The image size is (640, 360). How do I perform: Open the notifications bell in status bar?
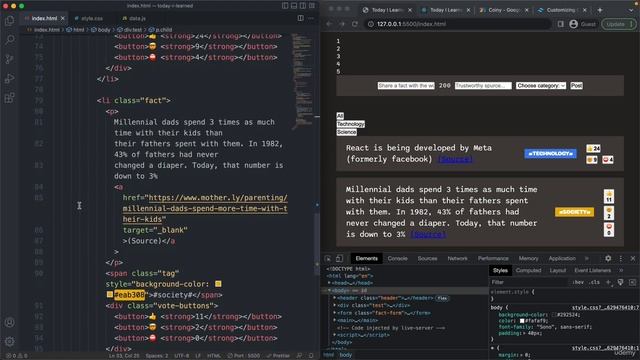pyautogui.click(x=311, y=356)
